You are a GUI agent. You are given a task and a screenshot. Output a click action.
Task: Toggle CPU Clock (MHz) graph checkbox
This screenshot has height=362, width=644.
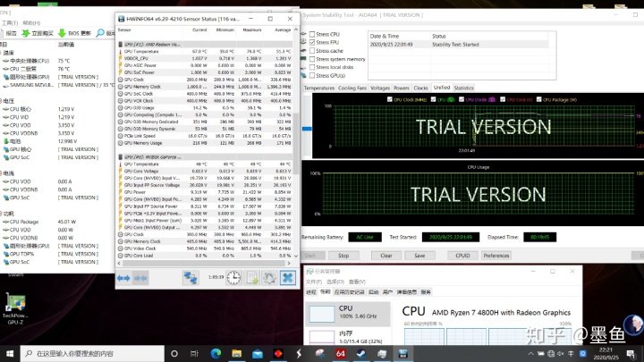(390, 99)
